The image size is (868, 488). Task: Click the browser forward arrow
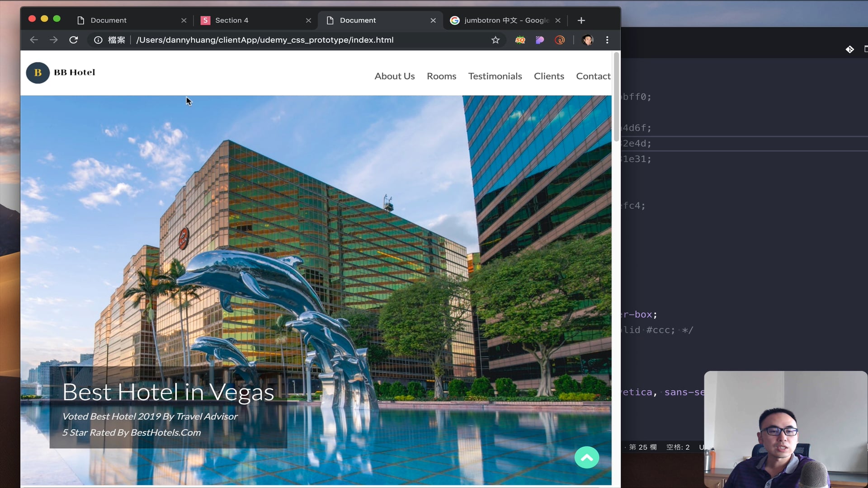pyautogui.click(x=54, y=40)
